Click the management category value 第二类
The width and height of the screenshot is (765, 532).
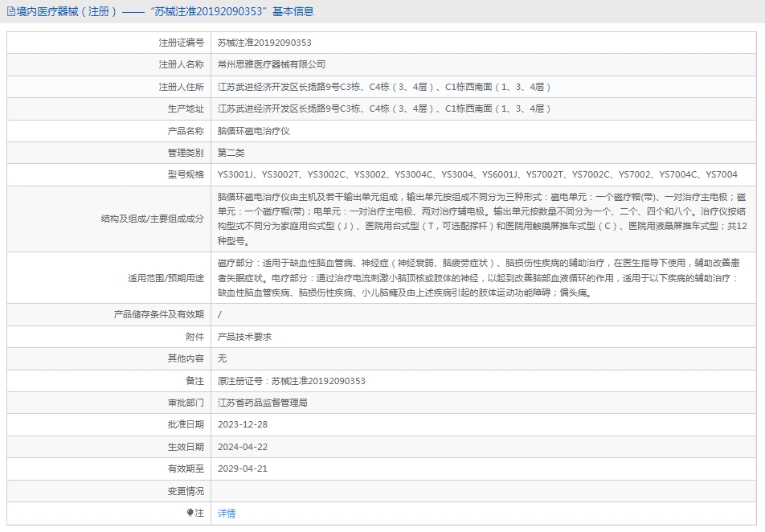pyautogui.click(x=231, y=153)
